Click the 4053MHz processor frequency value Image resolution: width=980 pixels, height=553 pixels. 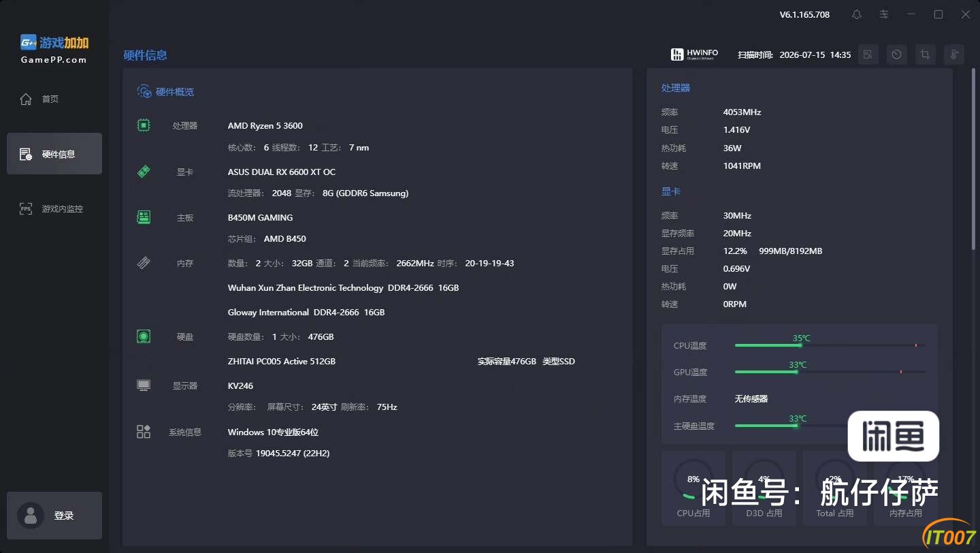[x=742, y=112]
